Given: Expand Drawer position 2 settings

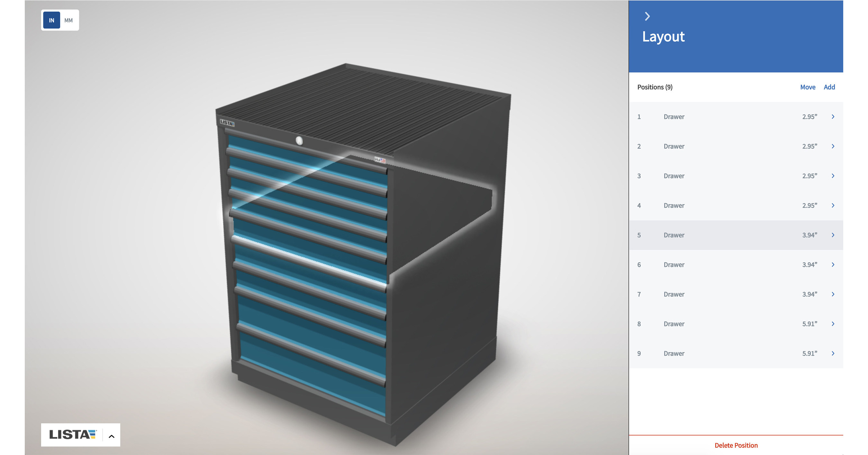Looking at the screenshot, I should coord(833,146).
